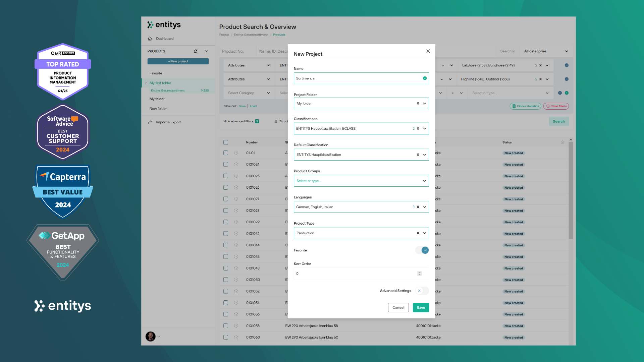Image resolution: width=644 pixels, height=362 pixels.
Task: Toggle the Favorite switch off
Action: [x=422, y=250]
